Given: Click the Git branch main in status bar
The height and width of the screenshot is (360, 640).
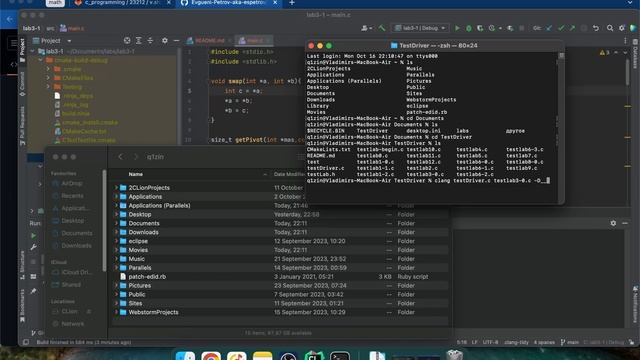Looking at the screenshot, I should tap(570, 342).
